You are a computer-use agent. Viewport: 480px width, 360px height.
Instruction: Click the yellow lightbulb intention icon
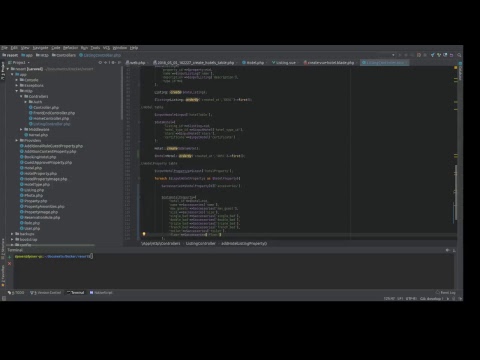(144, 234)
